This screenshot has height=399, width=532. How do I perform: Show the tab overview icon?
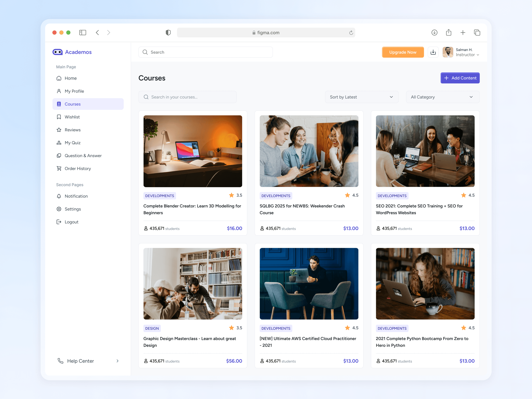[477, 32]
